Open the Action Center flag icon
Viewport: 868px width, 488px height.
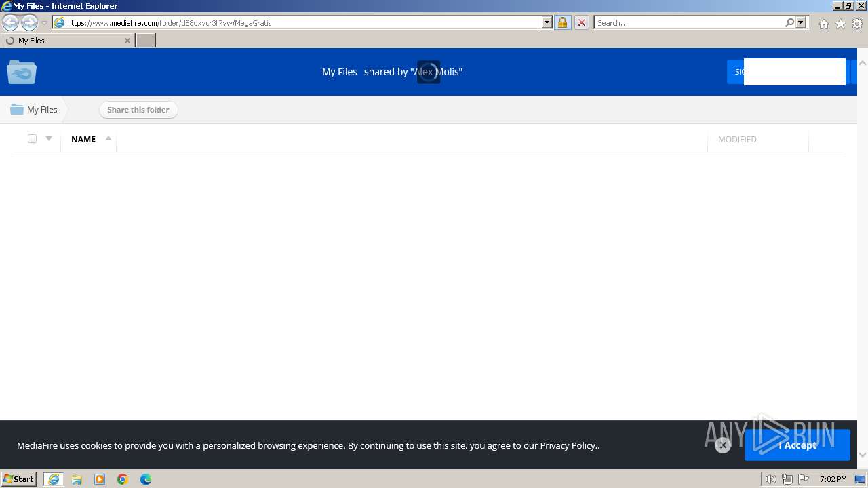tap(804, 479)
